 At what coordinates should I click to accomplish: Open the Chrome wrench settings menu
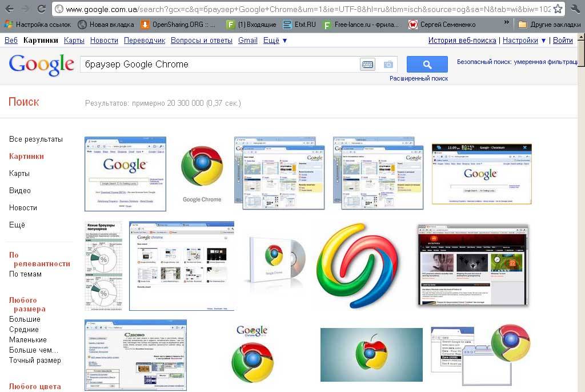pyautogui.click(x=575, y=9)
